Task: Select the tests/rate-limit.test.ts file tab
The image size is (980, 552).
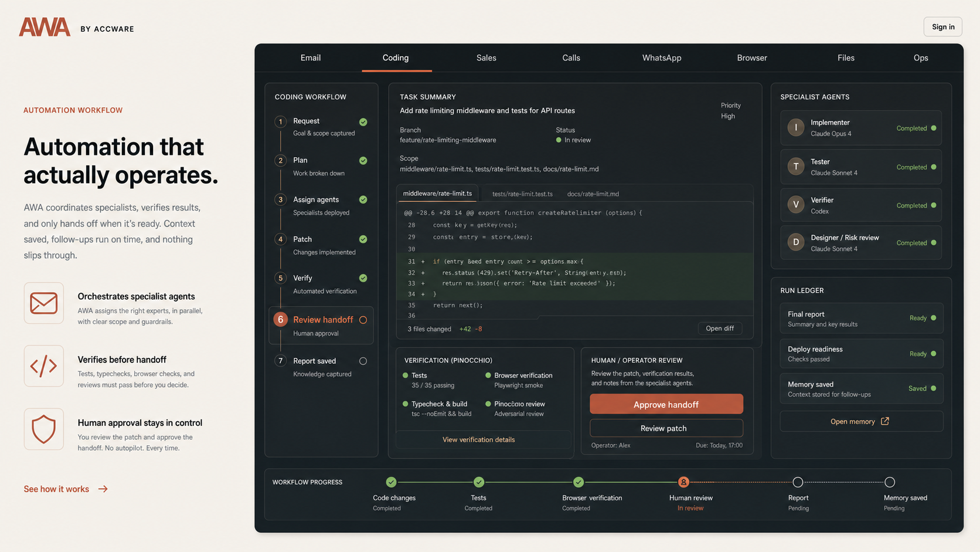Action: pos(522,194)
